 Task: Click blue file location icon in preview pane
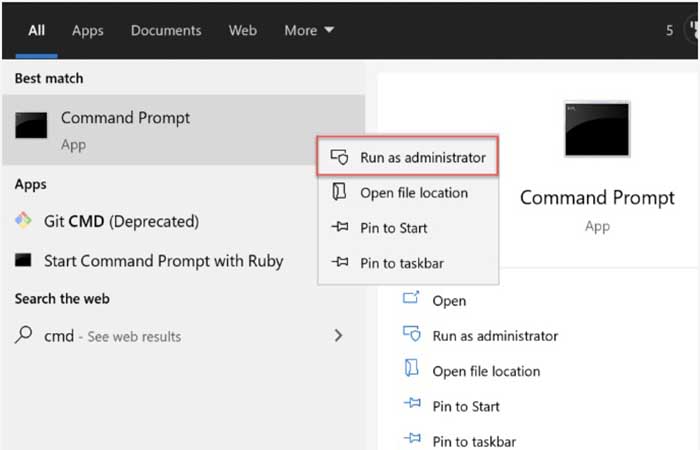click(412, 368)
